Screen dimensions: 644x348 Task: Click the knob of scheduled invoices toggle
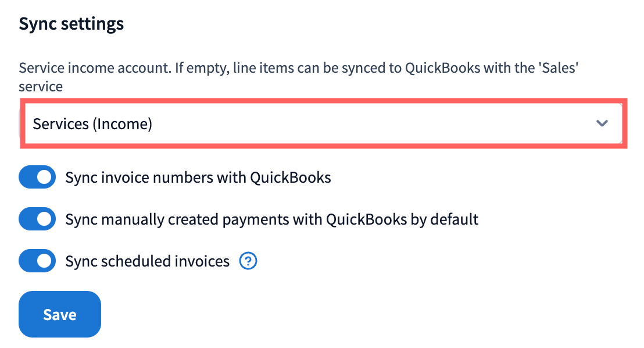[45, 261]
